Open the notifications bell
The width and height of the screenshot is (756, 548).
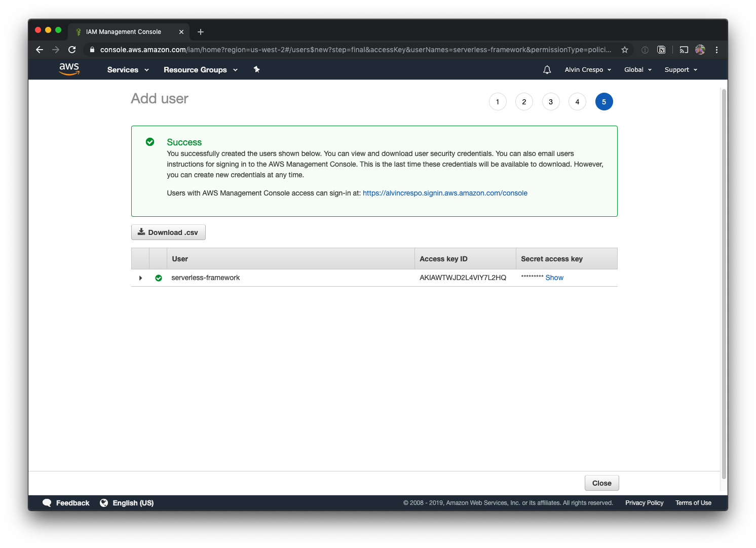click(547, 70)
